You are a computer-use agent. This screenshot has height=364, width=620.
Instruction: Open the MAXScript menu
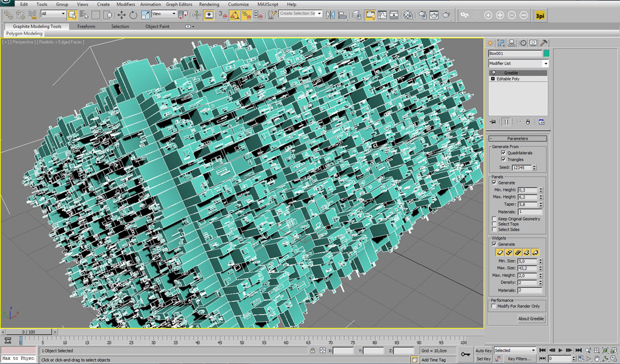[x=268, y=4]
